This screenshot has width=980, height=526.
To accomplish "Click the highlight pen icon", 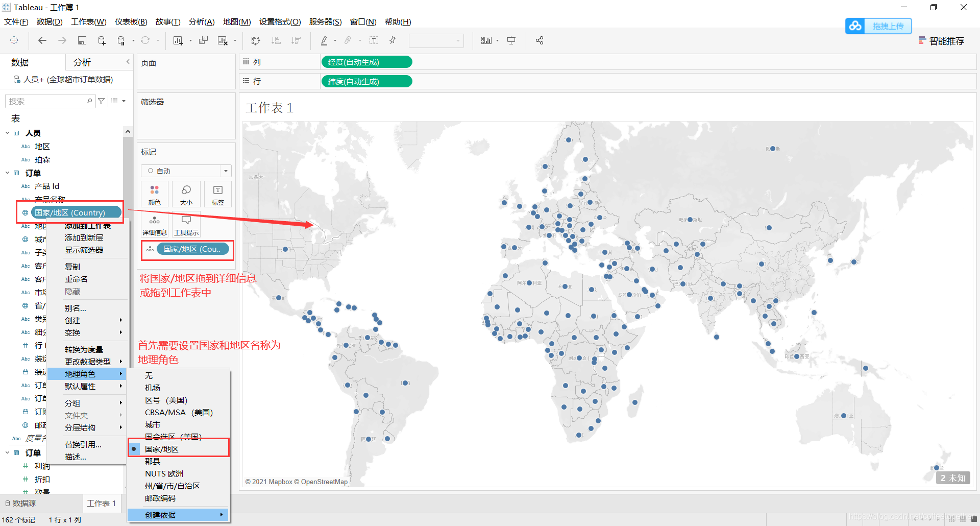I will (324, 40).
